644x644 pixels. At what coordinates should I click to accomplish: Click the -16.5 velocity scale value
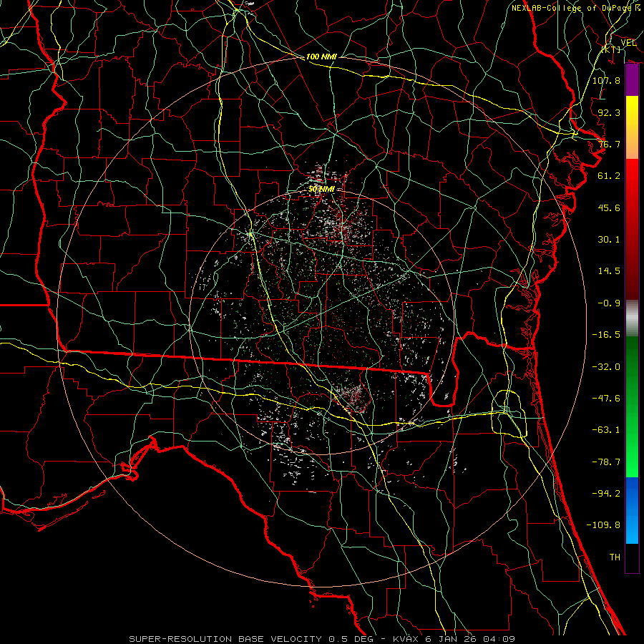[606, 335]
